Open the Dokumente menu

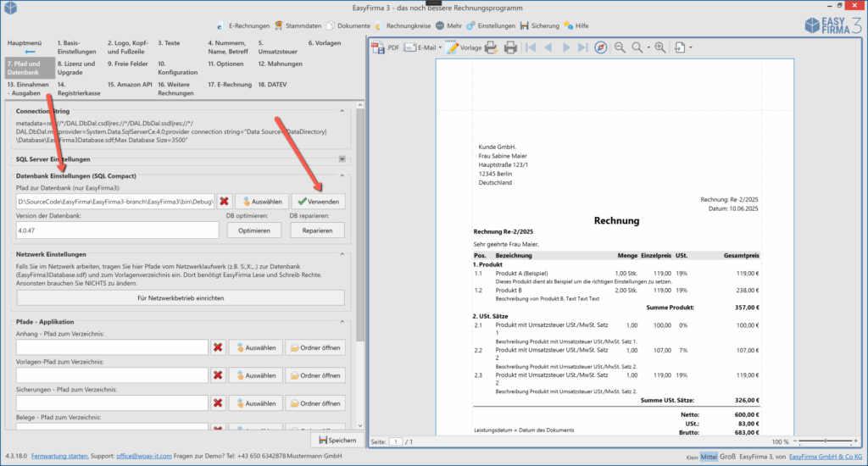(348, 26)
